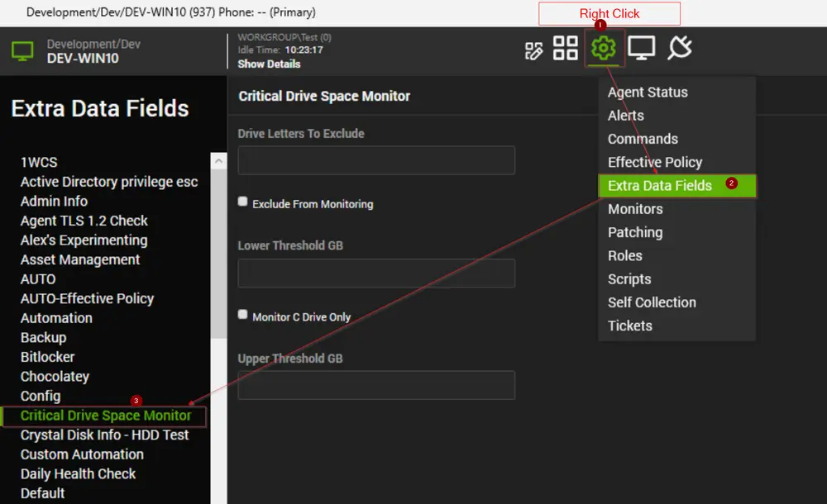
Task: Click the DEV-WIN10 computer name
Action: (83, 59)
